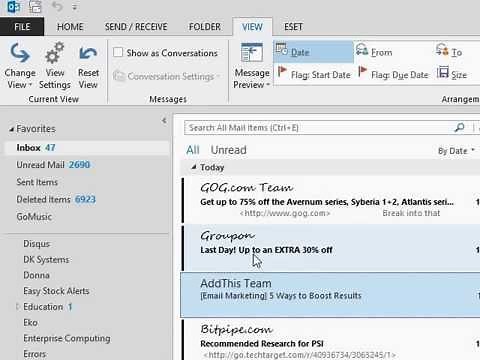The image size is (480, 360).
Task: Open the Eko folder
Action: click(30, 322)
